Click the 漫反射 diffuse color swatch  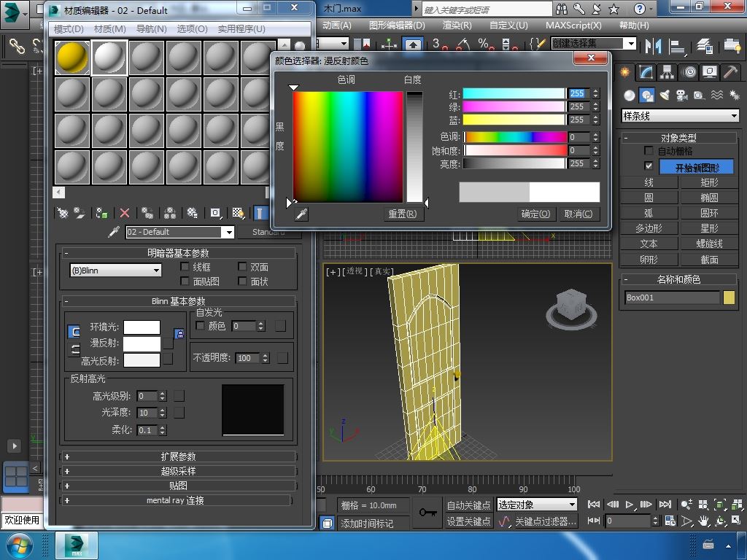point(142,343)
